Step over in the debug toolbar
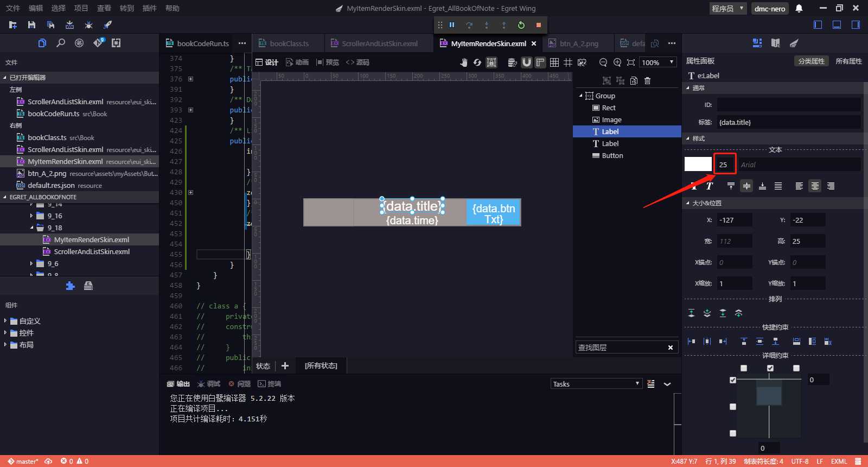This screenshot has height=467, width=868. 469,25
